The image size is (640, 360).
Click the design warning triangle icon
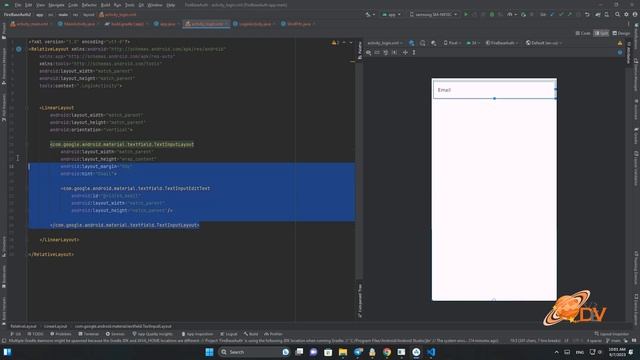[620, 43]
